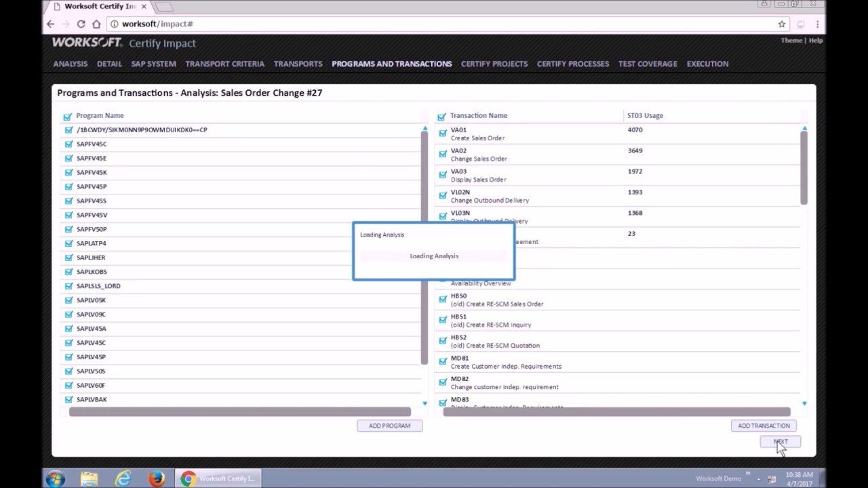The width and height of the screenshot is (868, 488).
Task: Select program row SAPLV45A
Action: click(241, 329)
